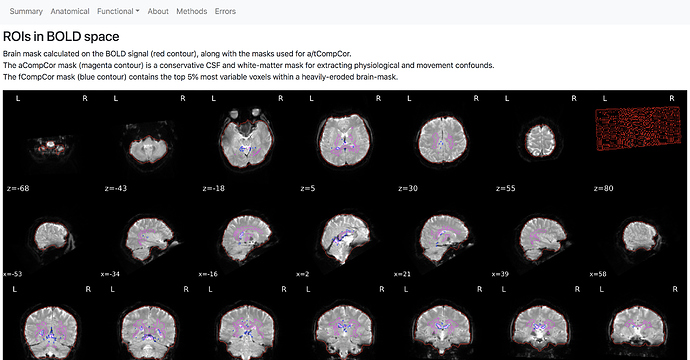Image resolution: width=690 pixels, height=360 pixels.
Task: Click the 'z=-18' coordinate label
Action: pos(213,188)
